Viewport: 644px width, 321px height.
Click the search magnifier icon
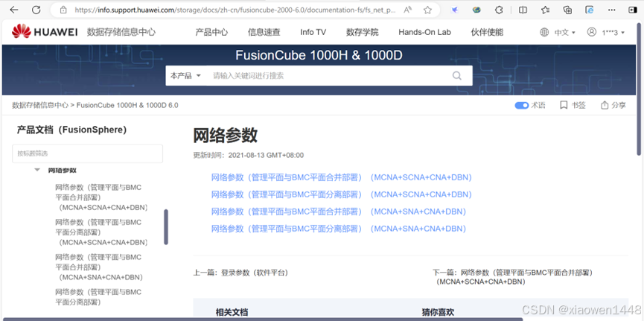(x=456, y=76)
